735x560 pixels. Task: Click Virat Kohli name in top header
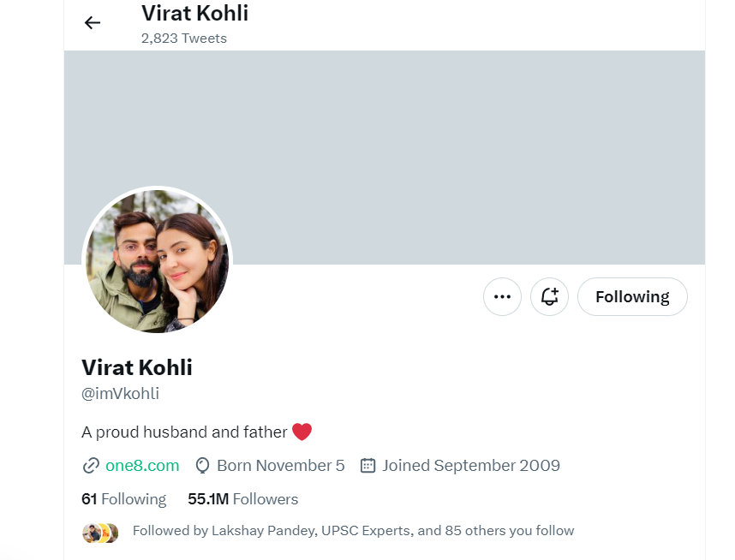point(195,14)
